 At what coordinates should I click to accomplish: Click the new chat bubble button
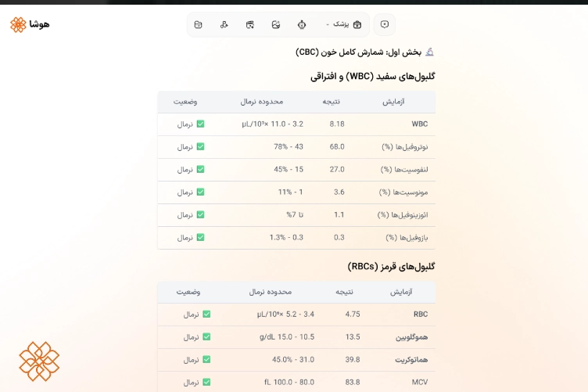385,24
